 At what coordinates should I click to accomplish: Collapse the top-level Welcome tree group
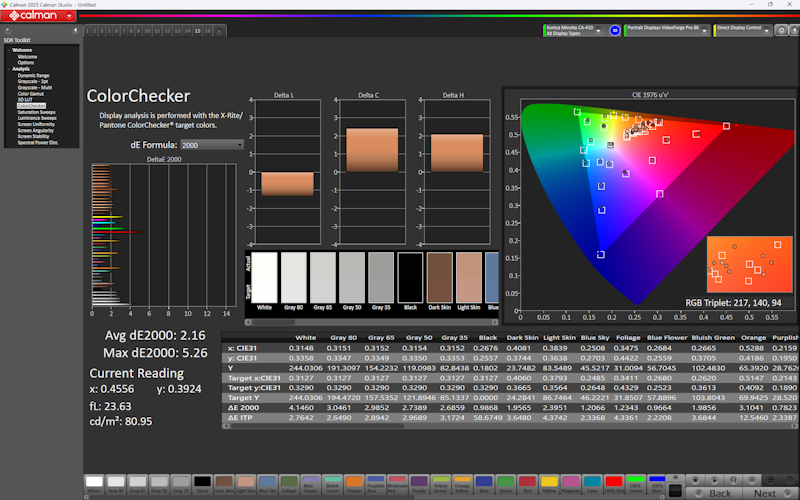point(9,50)
